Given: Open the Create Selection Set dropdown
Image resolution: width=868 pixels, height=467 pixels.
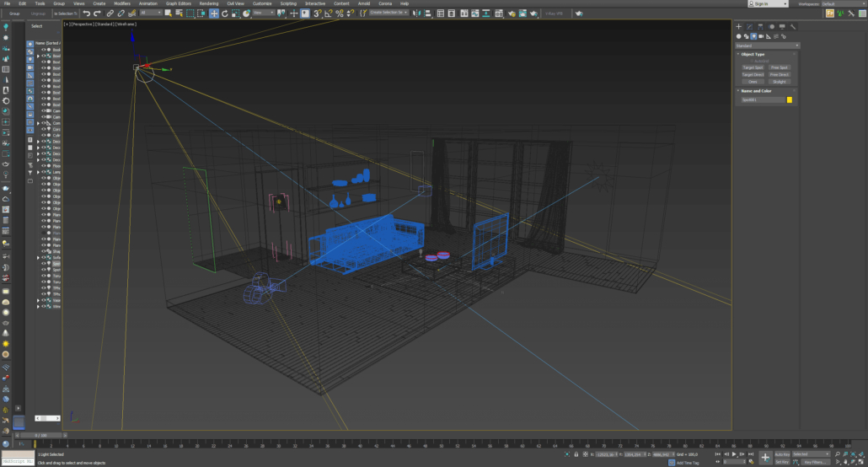Looking at the screenshot, I should [388, 13].
